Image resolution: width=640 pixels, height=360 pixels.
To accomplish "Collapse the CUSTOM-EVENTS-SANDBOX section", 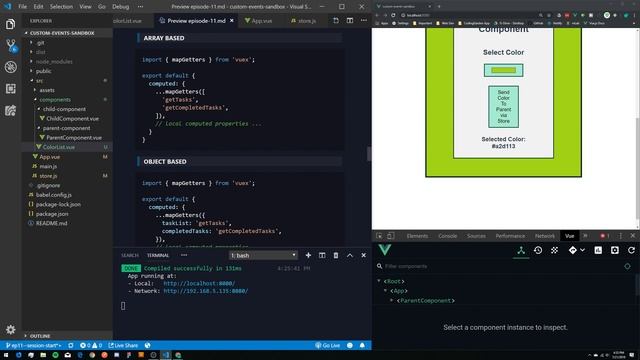I will (x=62, y=33).
